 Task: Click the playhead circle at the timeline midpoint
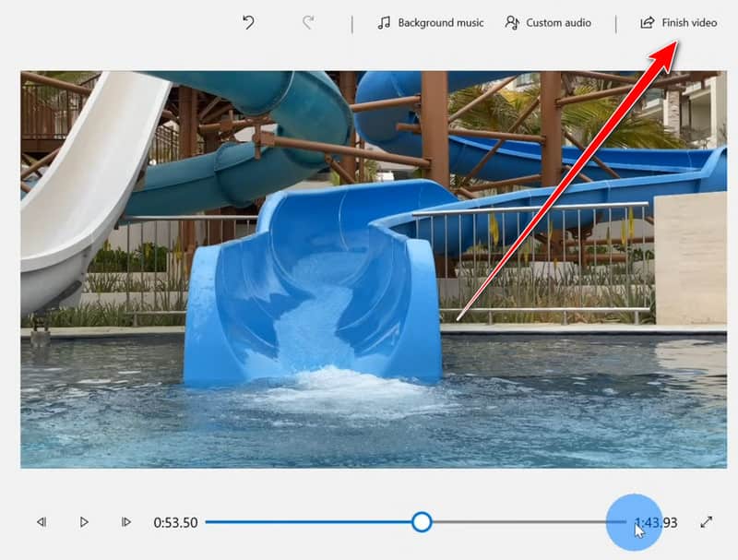coord(423,521)
